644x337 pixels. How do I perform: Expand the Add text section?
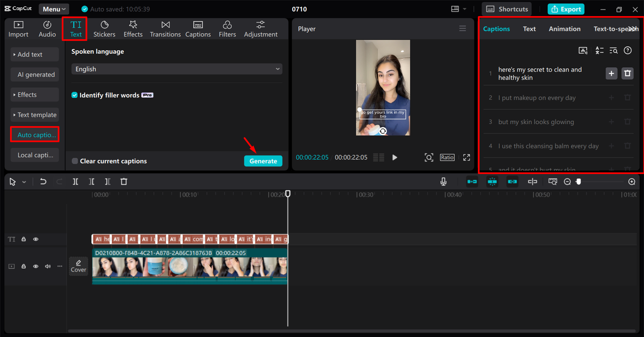click(x=35, y=54)
